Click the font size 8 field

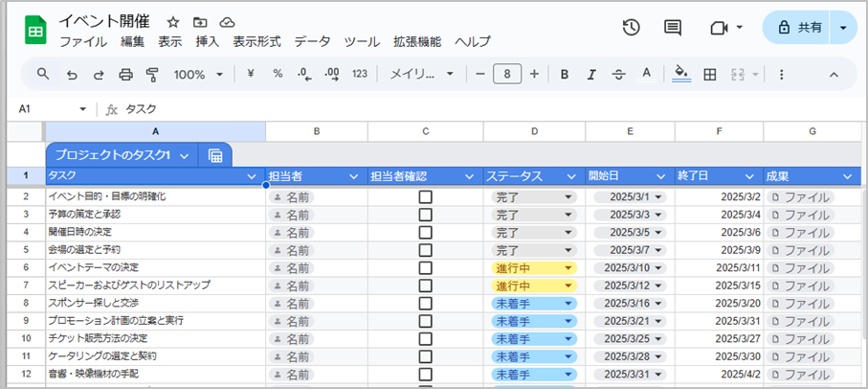click(507, 74)
